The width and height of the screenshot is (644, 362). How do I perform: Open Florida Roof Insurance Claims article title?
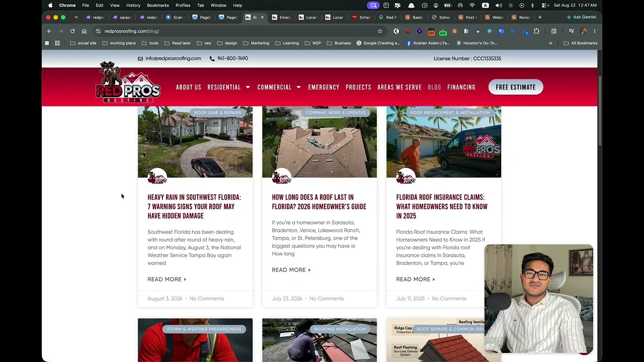point(442,207)
